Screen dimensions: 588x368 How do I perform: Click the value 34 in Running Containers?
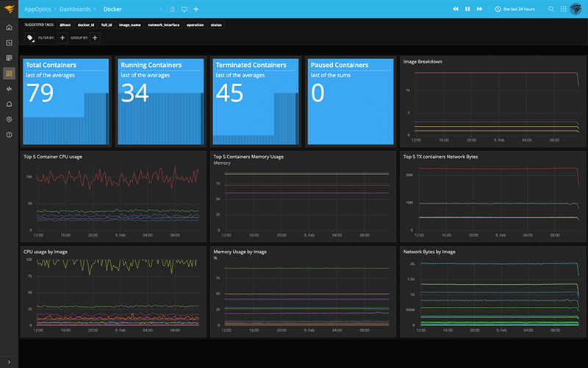click(x=135, y=93)
